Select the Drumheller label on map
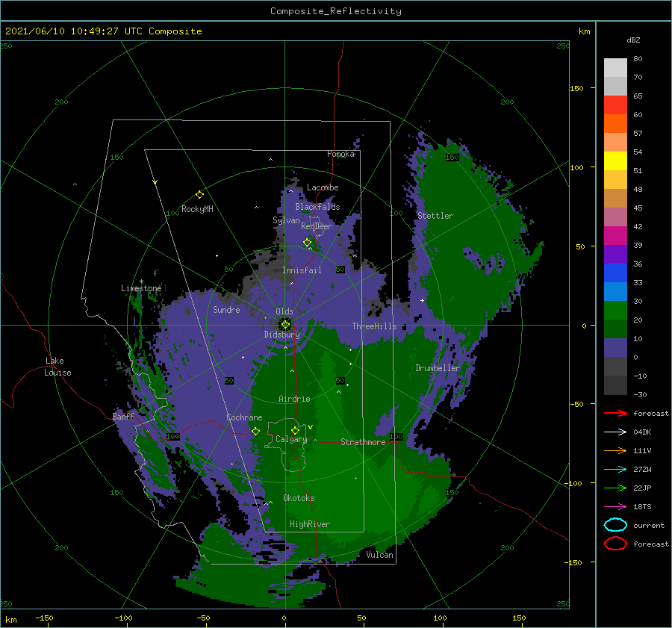Screen dimensions: 672x628 (438, 368)
